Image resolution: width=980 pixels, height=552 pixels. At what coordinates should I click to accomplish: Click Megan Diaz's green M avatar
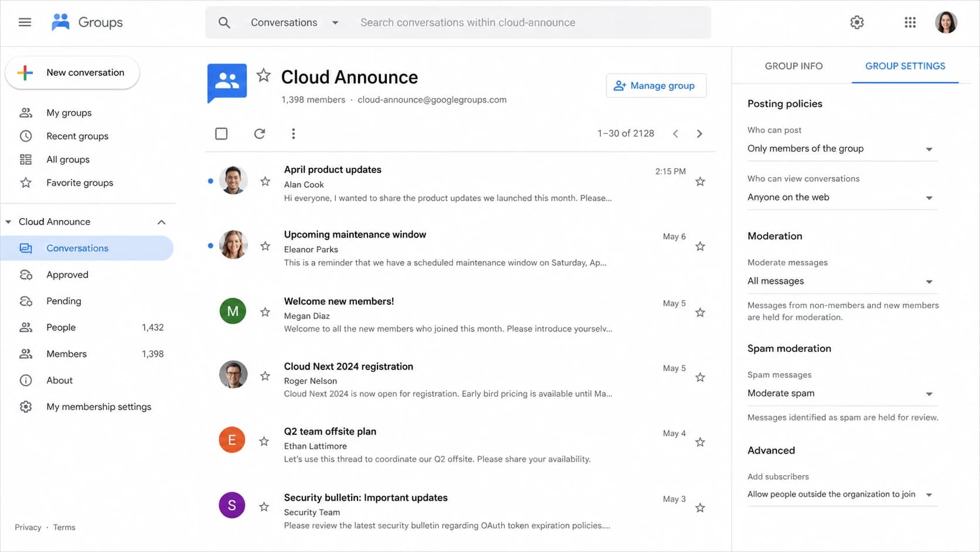(x=233, y=311)
